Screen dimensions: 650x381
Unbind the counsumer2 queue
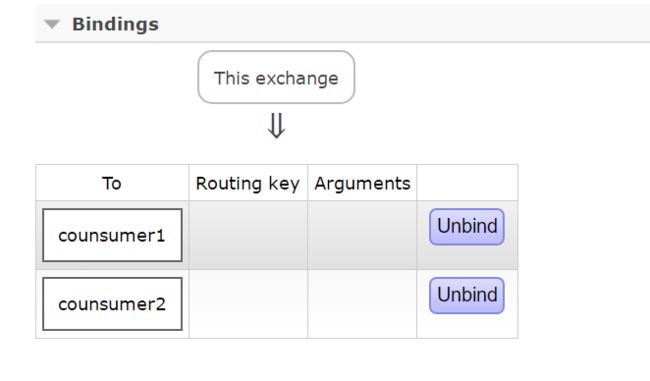pyautogui.click(x=467, y=296)
